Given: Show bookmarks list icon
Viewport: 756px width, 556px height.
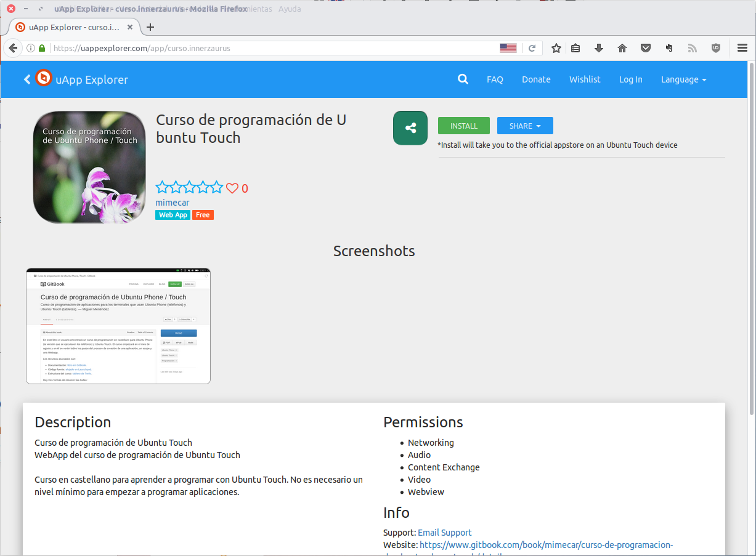Looking at the screenshot, I should [x=575, y=48].
